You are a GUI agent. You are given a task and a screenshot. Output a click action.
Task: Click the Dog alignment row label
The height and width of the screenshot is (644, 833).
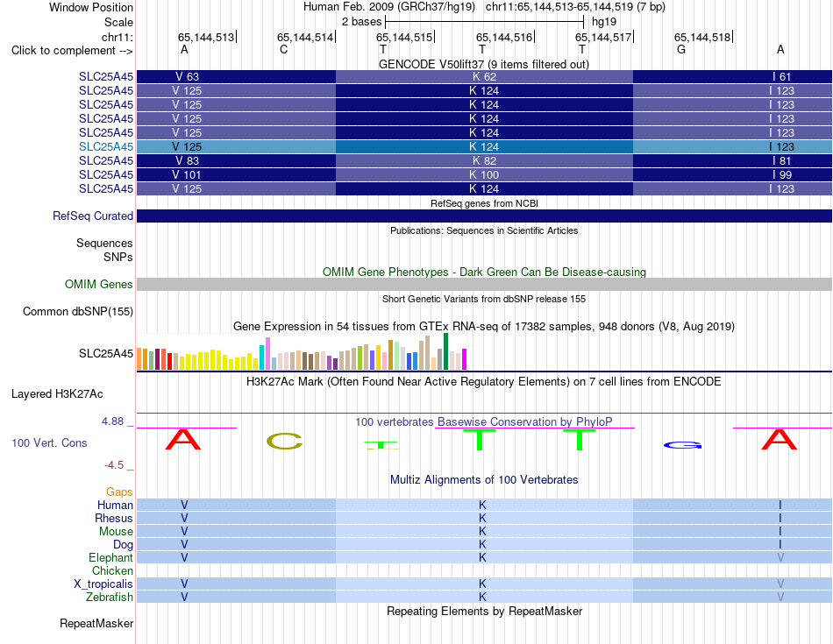pos(123,545)
